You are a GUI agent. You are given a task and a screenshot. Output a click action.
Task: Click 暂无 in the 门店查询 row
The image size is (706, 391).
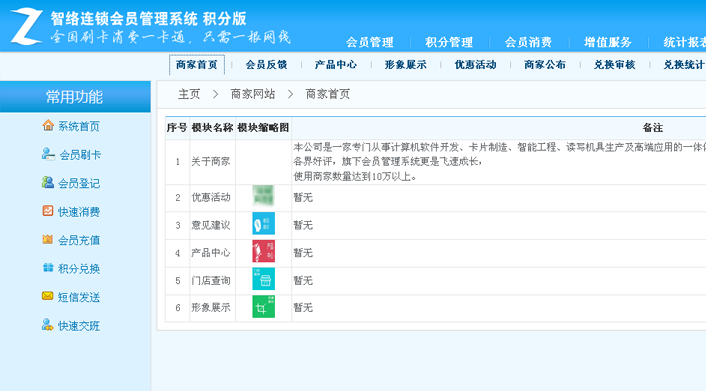tap(303, 281)
